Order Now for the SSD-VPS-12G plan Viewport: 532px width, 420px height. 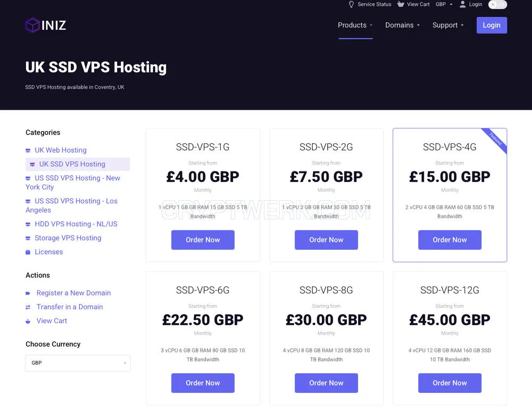[x=450, y=383]
